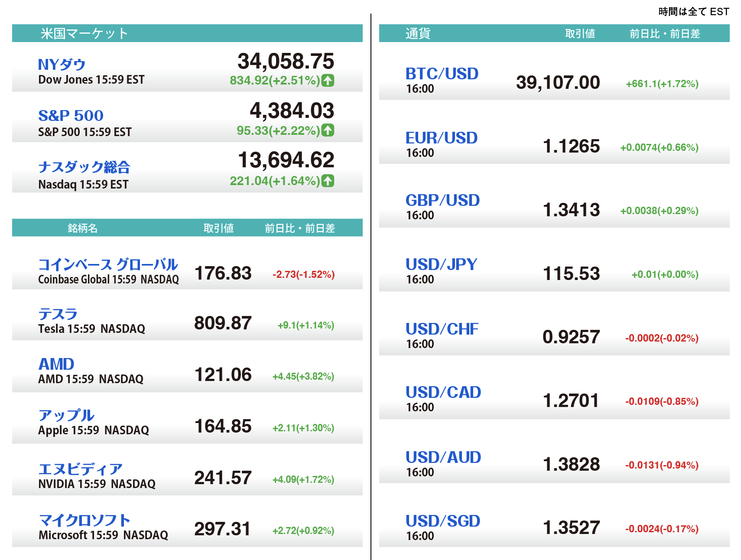Open the アップル stock entry
741x560 pixels.
[66, 415]
